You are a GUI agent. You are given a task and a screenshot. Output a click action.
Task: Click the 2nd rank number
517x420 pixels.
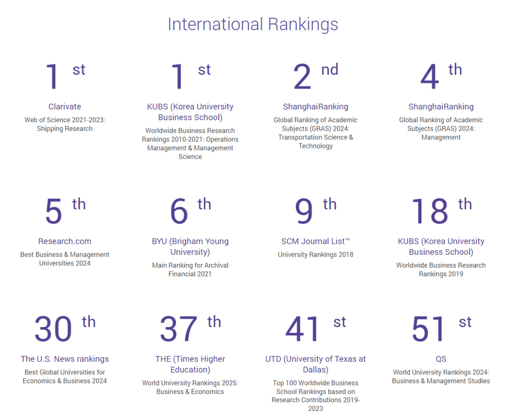point(315,76)
